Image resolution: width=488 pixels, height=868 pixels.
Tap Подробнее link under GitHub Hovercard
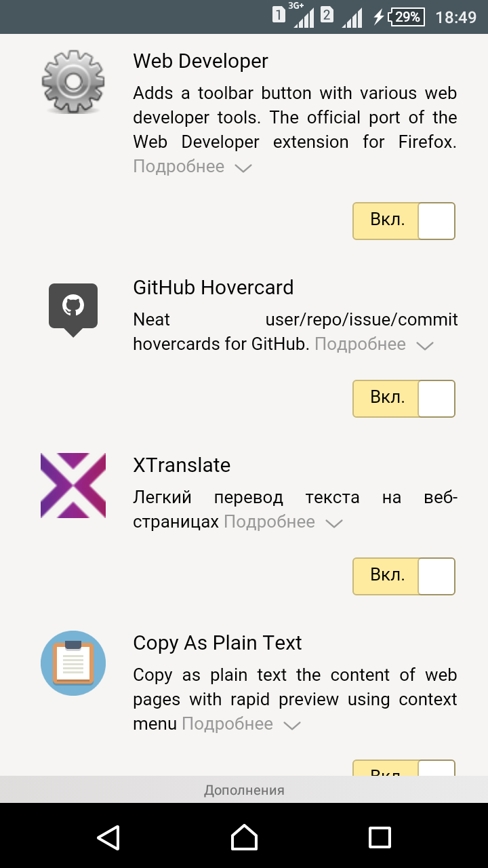(360, 344)
